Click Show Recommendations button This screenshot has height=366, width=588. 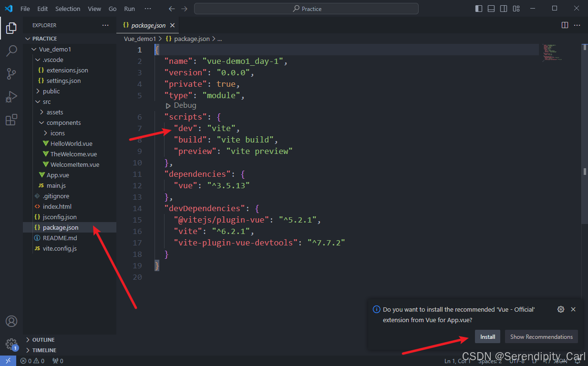541,336
